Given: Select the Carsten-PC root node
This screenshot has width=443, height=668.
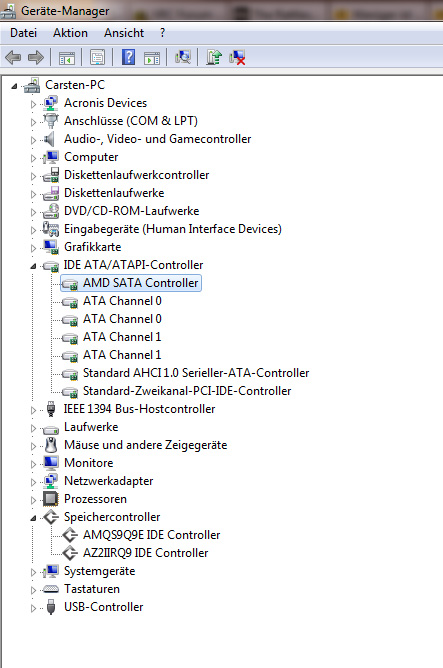Looking at the screenshot, I should pyautogui.click(x=75, y=85).
